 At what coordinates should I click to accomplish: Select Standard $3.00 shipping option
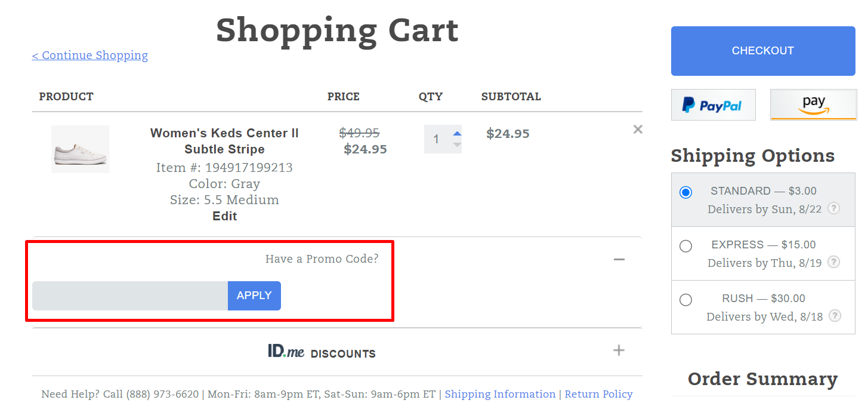[686, 192]
